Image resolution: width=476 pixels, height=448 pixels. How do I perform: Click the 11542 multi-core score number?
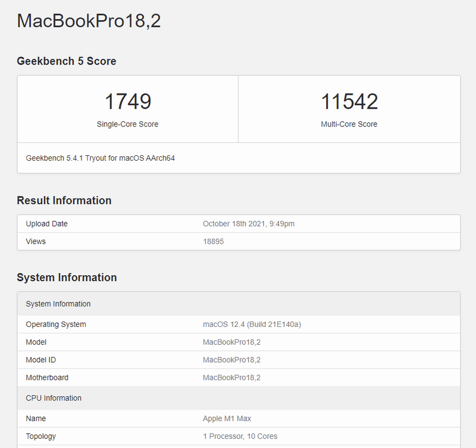(349, 102)
